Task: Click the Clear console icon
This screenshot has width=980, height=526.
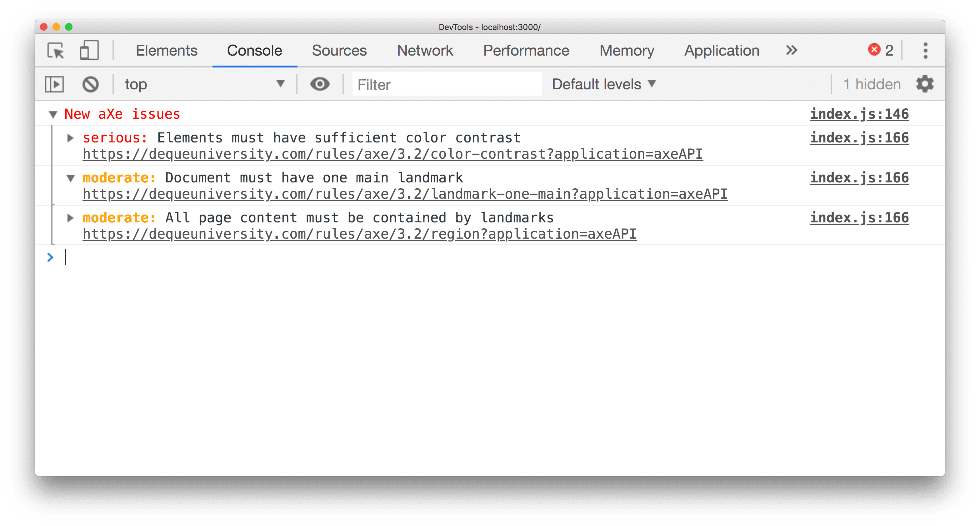Action: pos(90,84)
